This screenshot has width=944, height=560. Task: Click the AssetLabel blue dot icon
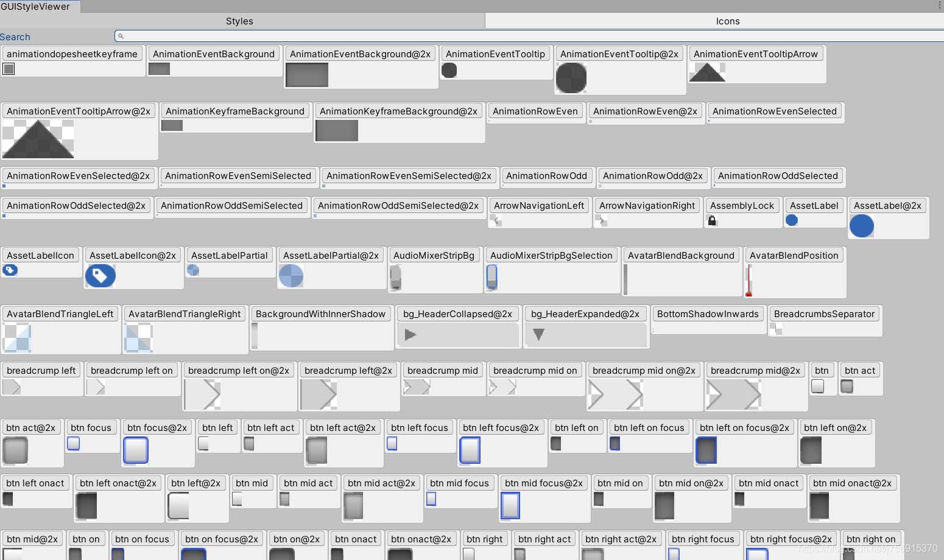click(x=792, y=220)
